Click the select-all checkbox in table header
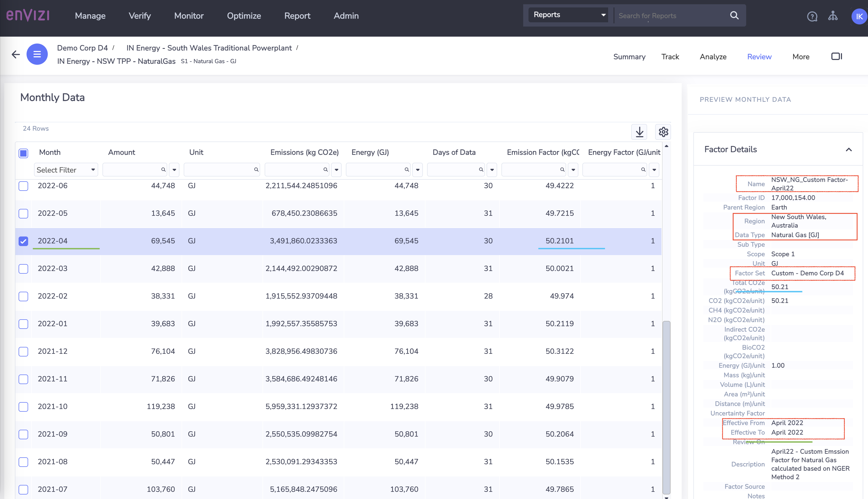Viewport: 868px width, 499px height. (x=23, y=153)
